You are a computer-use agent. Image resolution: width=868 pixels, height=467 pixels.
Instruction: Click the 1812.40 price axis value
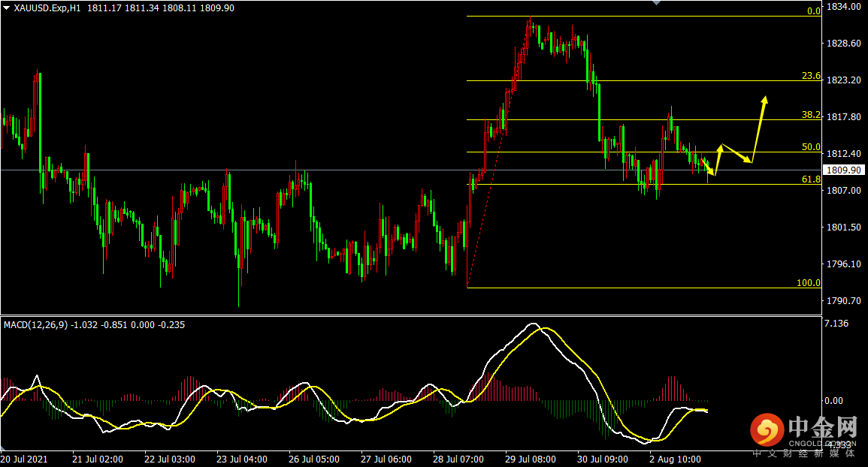[843, 153]
